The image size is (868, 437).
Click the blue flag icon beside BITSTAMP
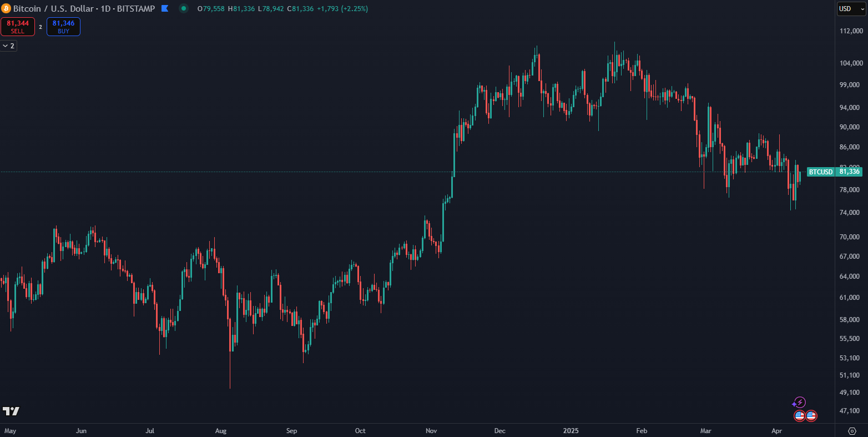point(165,9)
